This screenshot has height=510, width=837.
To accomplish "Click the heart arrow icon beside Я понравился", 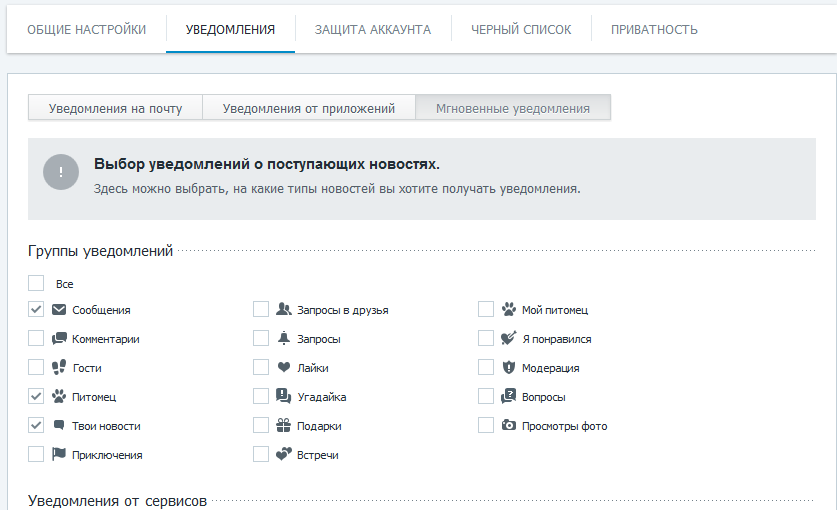I will pos(509,338).
